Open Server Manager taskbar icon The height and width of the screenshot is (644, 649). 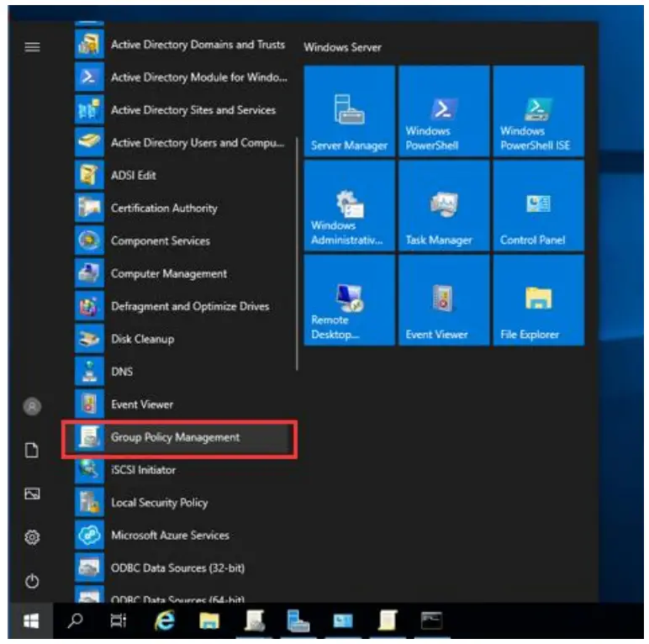[298, 620]
